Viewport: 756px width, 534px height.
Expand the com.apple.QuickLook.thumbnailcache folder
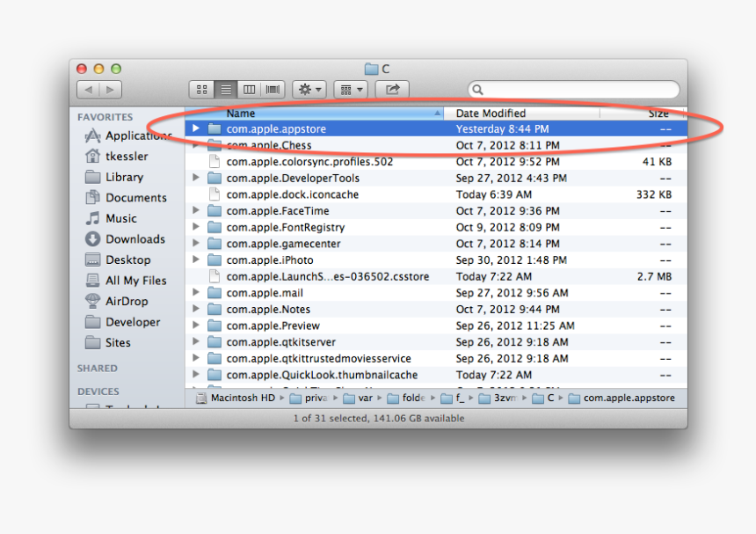pyautogui.click(x=196, y=375)
